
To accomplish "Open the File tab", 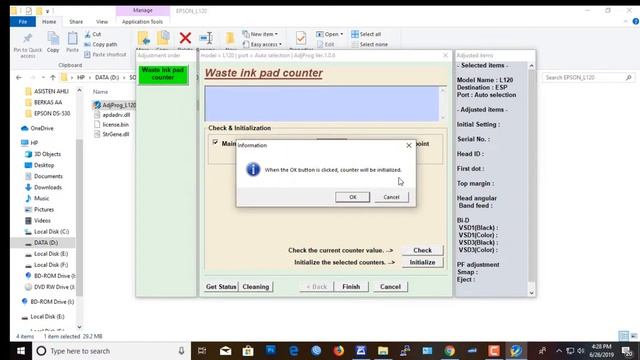I will [23, 22].
